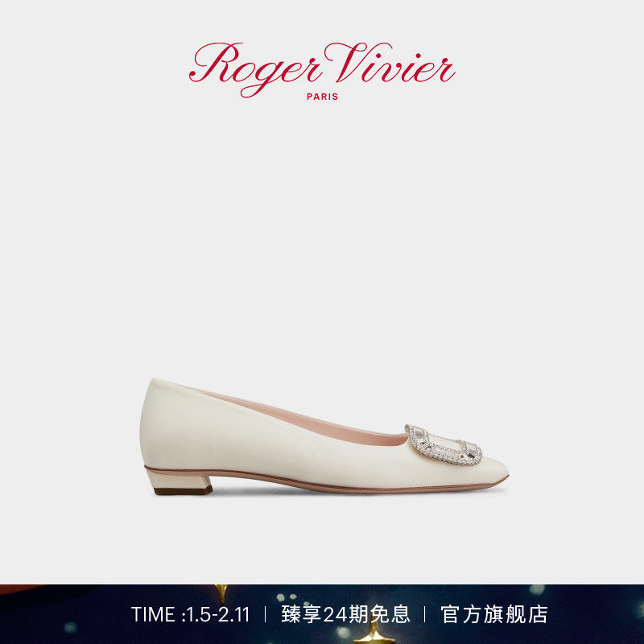644x644 pixels.
Task: Click the "Roger" word in the red logo
Action: (x=255, y=69)
